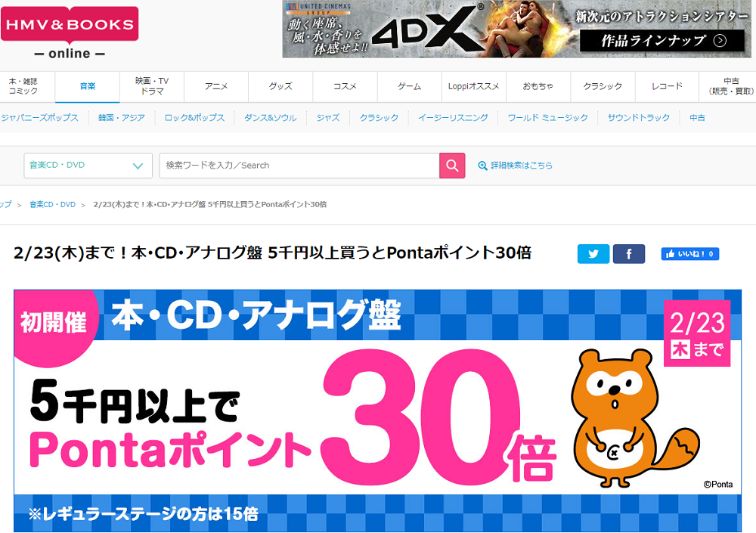Open ジャパニーズポップス genre link
This screenshot has height=533, width=756.
pyautogui.click(x=39, y=118)
